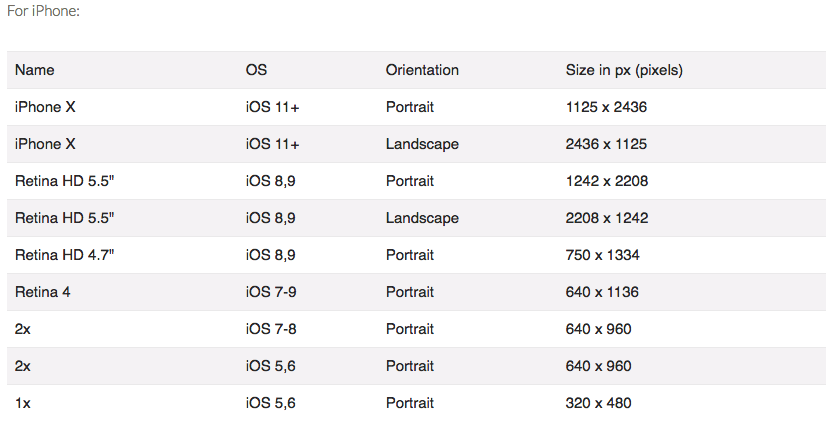837x429 pixels.
Task: Select the 640 x 1136 size value
Action: tap(602, 292)
